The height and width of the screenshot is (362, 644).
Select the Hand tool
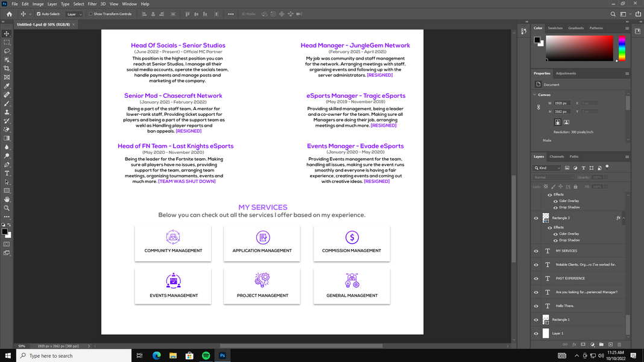pyautogui.click(x=7, y=199)
